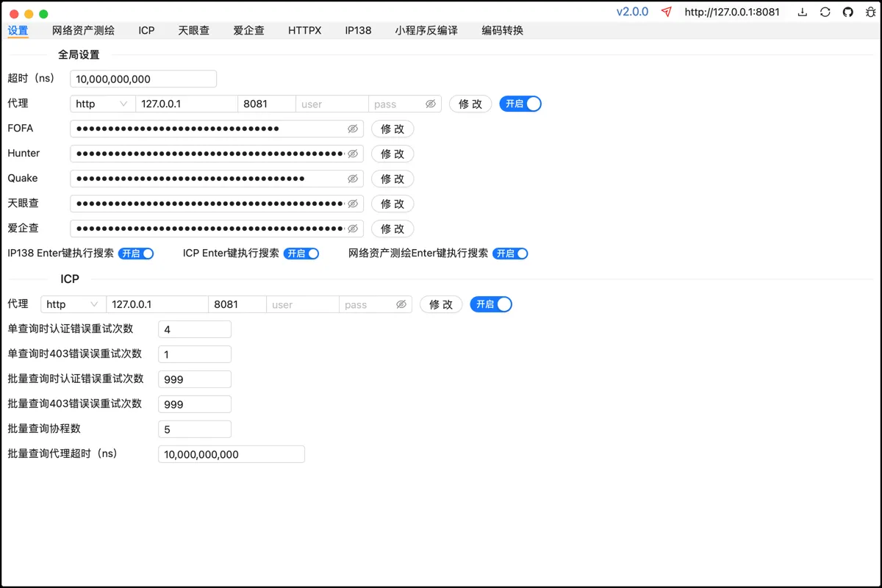This screenshot has height=588, width=882.
Task: Toggle the global proxy 开启 switch
Action: point(520,104)
